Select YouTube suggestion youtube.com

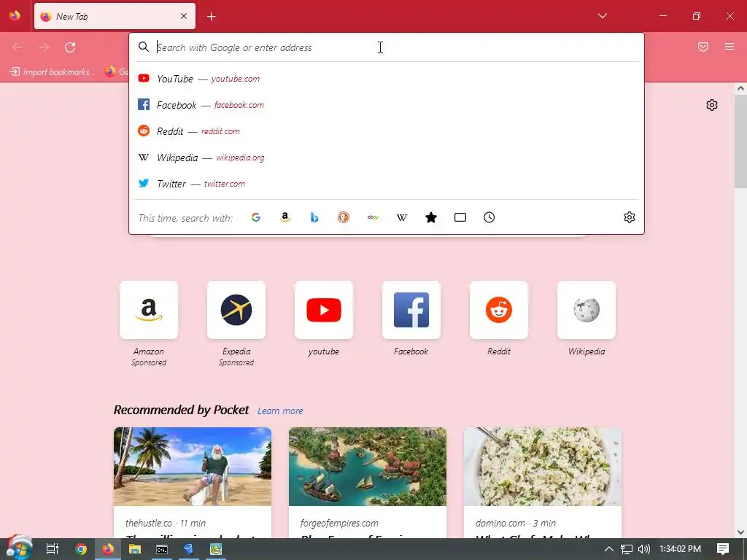(x=386, y=79)
